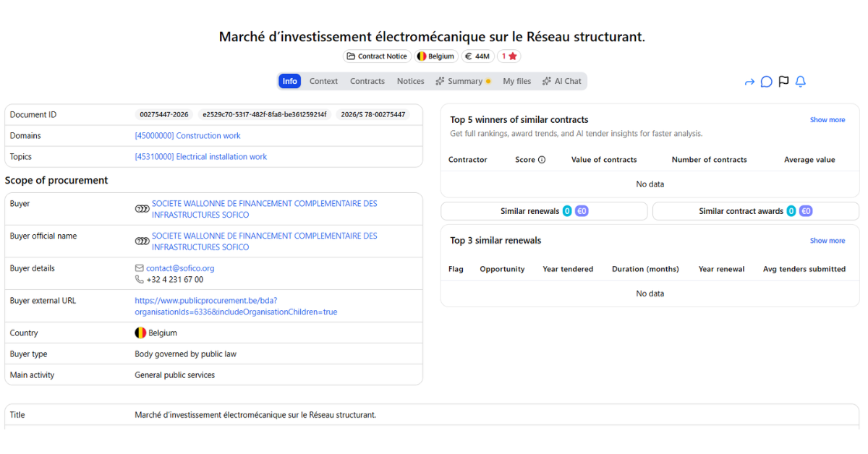This screenshot has height=454, width=868.
Task: Open the comment bubble icon
Action: pos(767,82)
